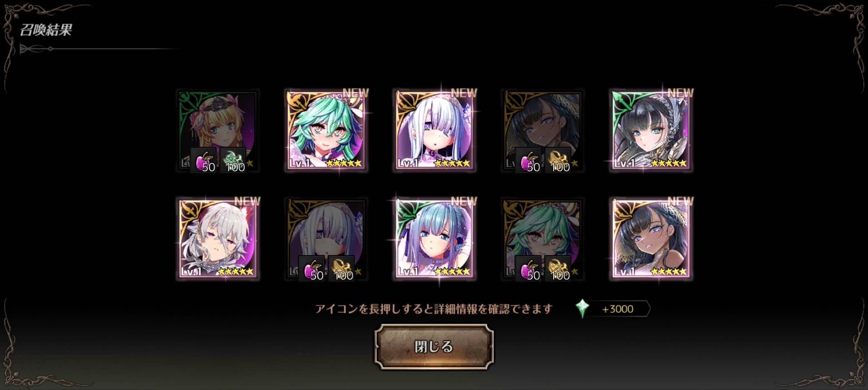Tap purple apple 50 icon on the blonde card
The height and width of the screenshot is (390, 868).
tap(203, 160)
